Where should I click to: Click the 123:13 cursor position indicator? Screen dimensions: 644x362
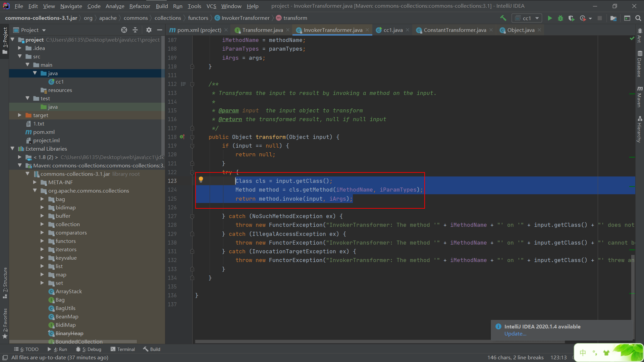tap(558, 358)
